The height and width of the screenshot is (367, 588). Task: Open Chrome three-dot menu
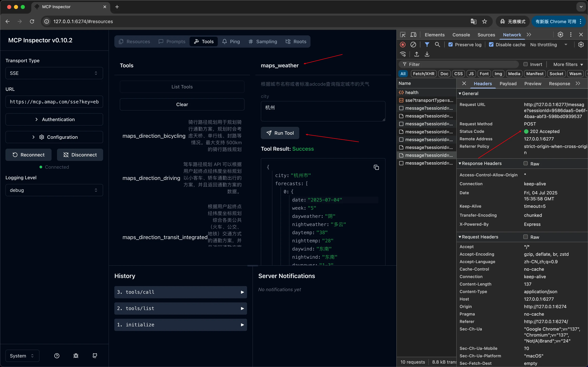coord(581,21)
